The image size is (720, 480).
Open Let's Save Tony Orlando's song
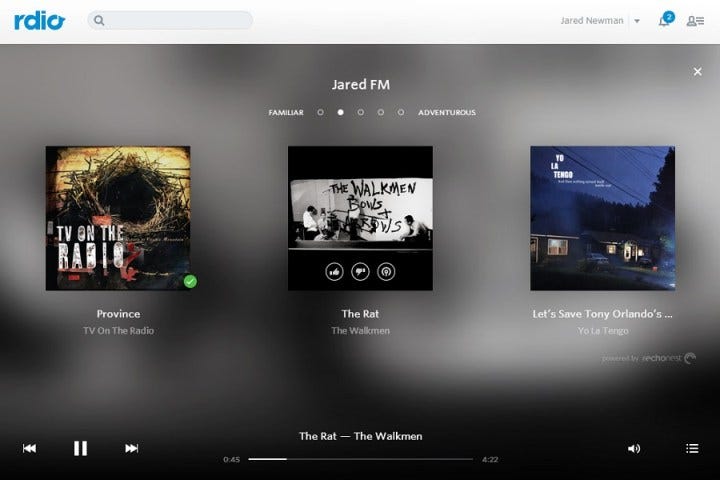point(602,314)
